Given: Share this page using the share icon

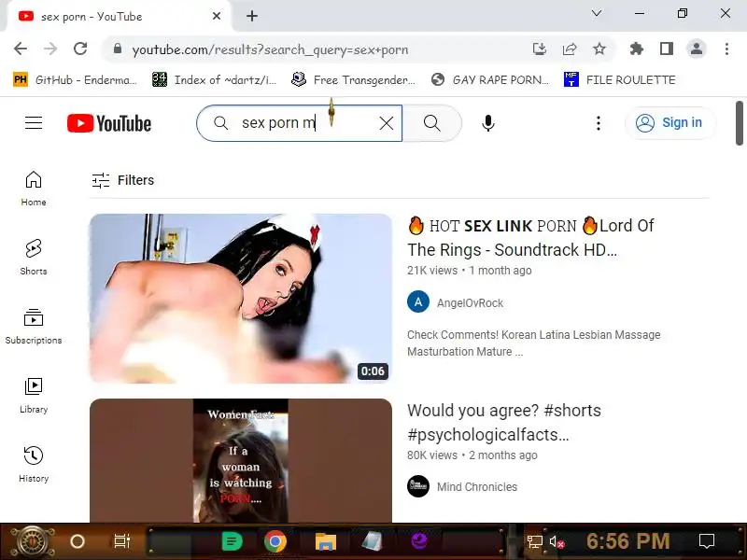Looking at the screenshot, I should [x=570, y=49].
